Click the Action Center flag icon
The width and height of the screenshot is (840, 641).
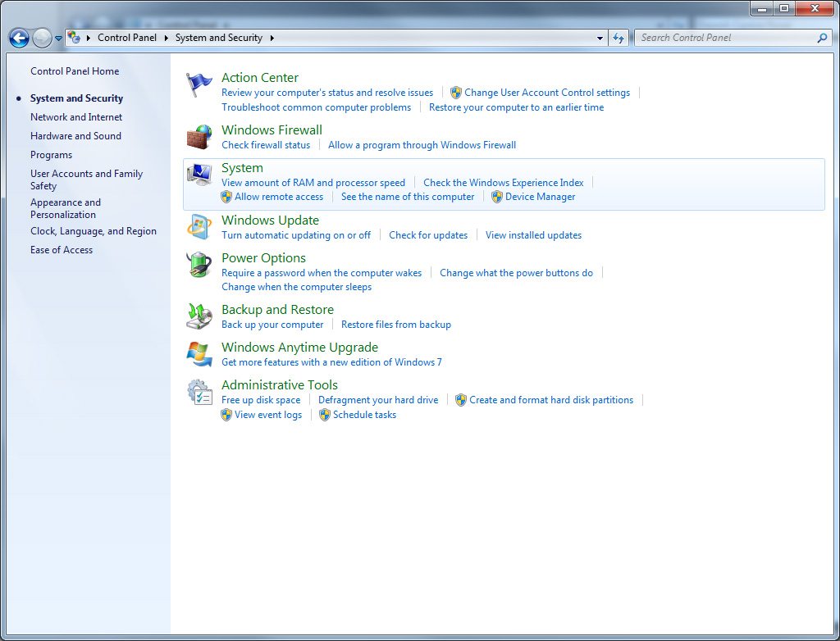199,84
